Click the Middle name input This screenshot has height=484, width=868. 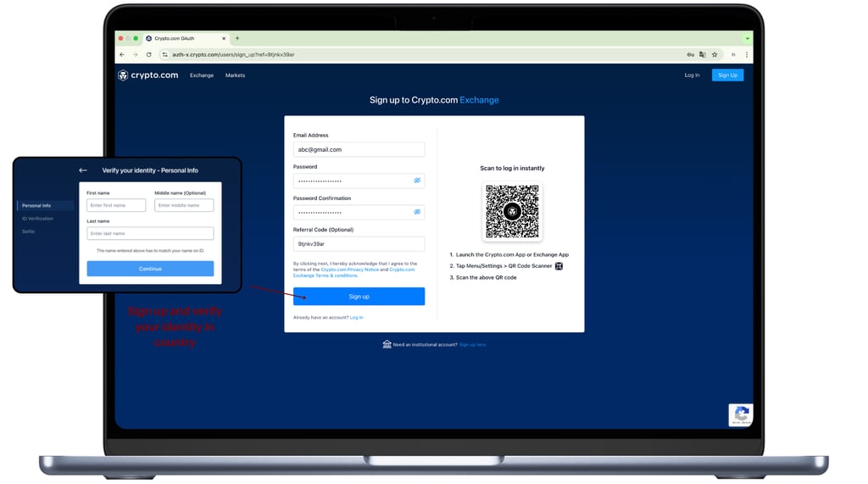pos(184,205)
